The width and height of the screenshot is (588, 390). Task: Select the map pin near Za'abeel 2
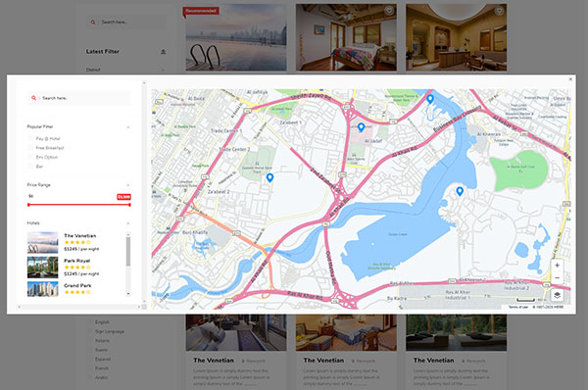[269, 177]
